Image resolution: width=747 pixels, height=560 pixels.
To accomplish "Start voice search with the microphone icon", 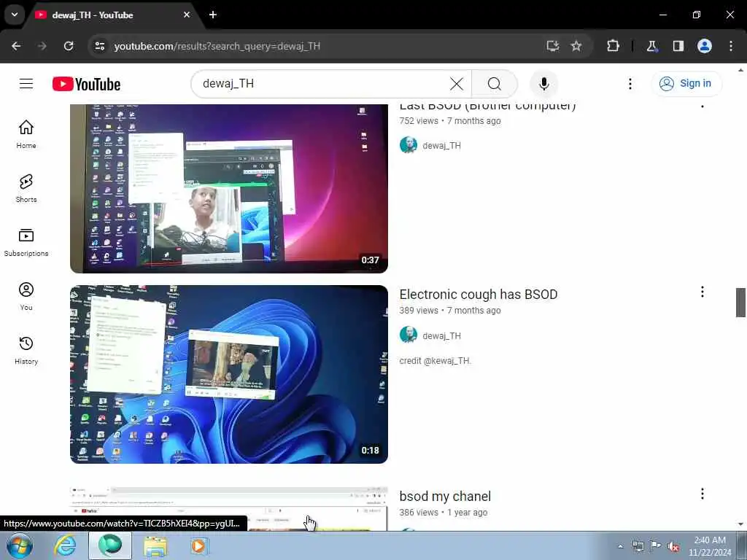I will click(x=543, y=84).
